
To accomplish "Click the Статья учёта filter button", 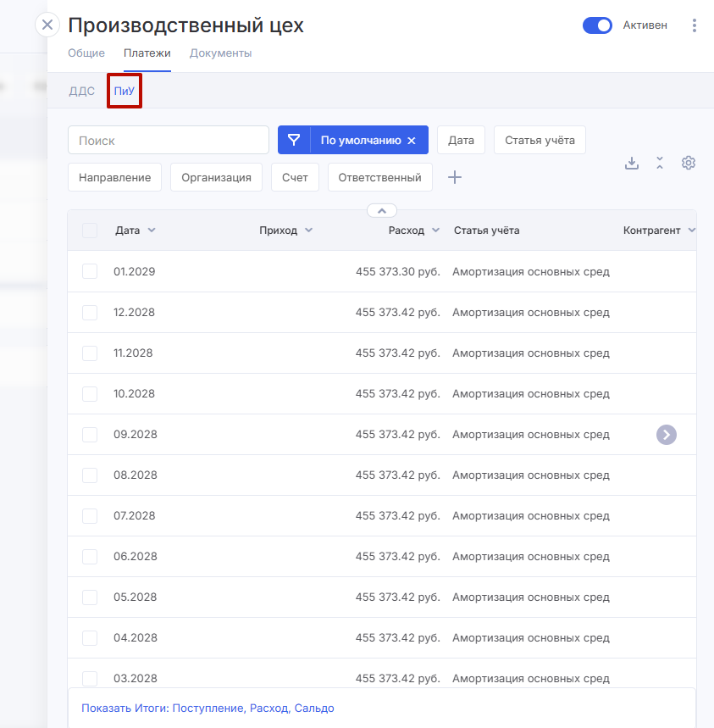I will click(x=540, y=141).
